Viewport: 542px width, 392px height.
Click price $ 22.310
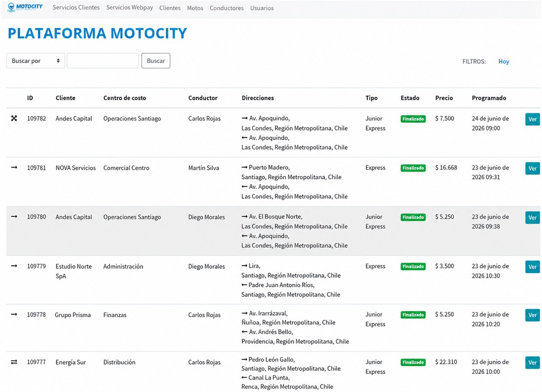pyautogui.click(x=446, y=362)
